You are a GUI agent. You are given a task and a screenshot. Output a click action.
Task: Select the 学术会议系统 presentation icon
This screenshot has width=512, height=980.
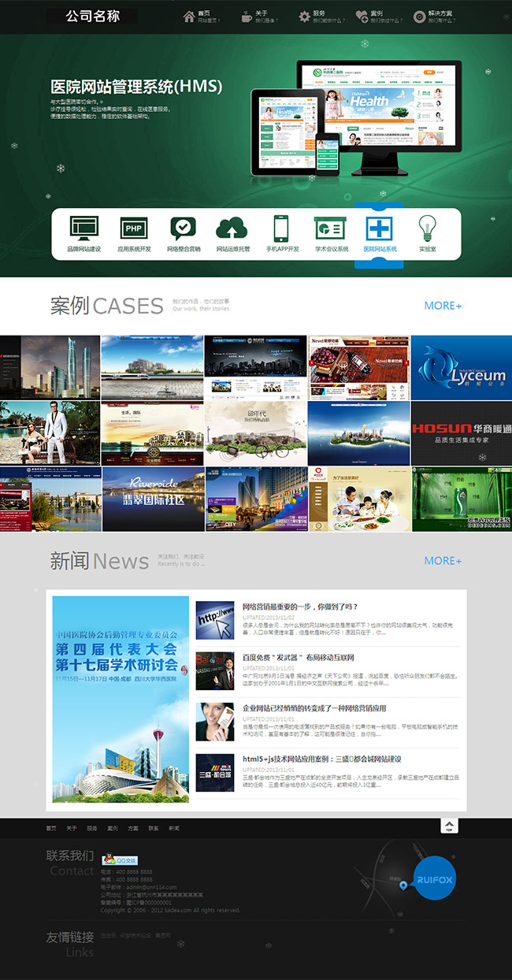click(x=332, y=228)
